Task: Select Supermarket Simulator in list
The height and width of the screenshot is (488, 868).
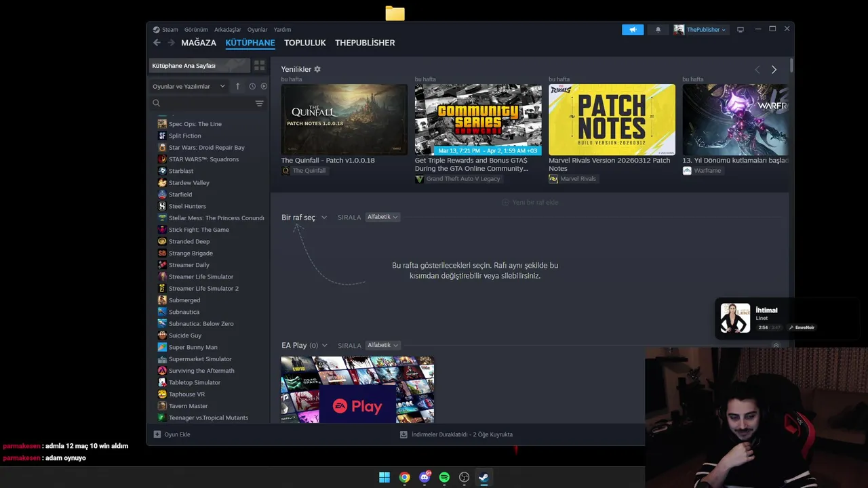Action: point(200,359)
